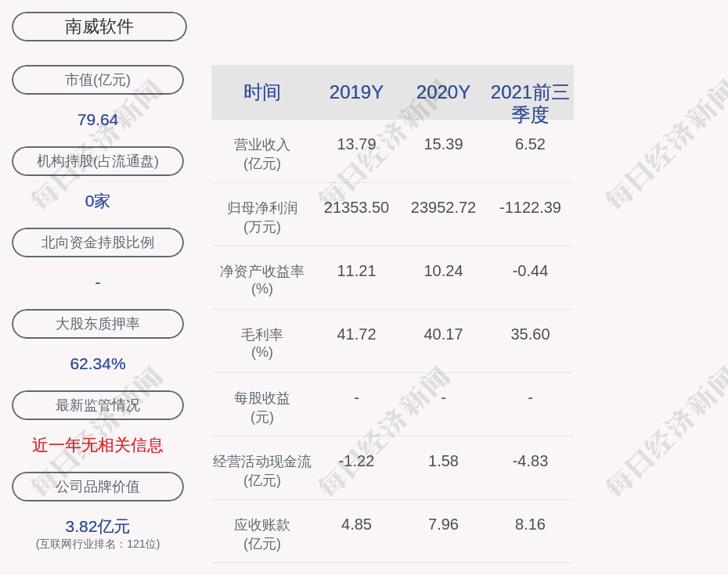
Task: Click the 经营活动现金流(亿元) row label
Action: [262, 471]
